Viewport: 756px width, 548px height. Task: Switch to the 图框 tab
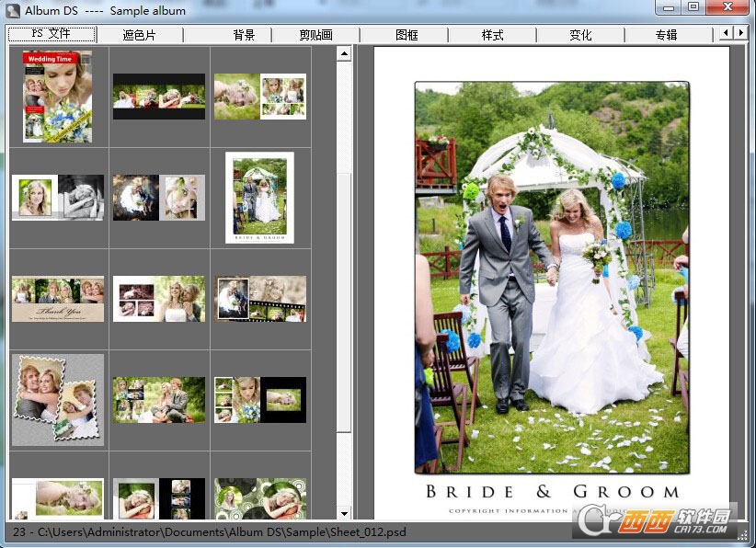coord(406,35)
